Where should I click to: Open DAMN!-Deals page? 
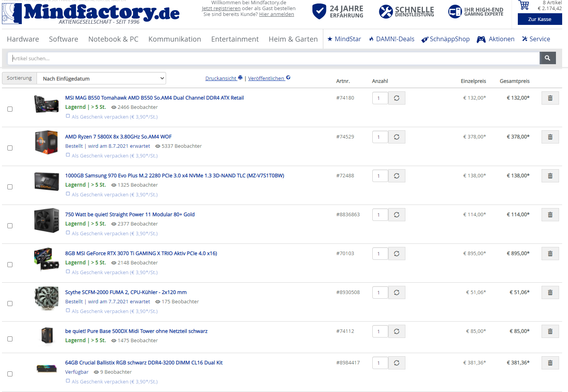391,39
